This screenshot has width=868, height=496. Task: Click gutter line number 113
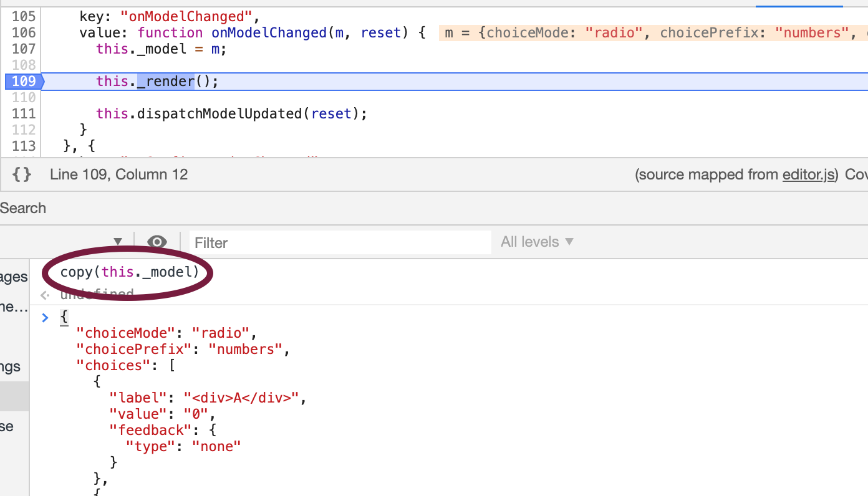pyautogui.click(x=24, y=146)
